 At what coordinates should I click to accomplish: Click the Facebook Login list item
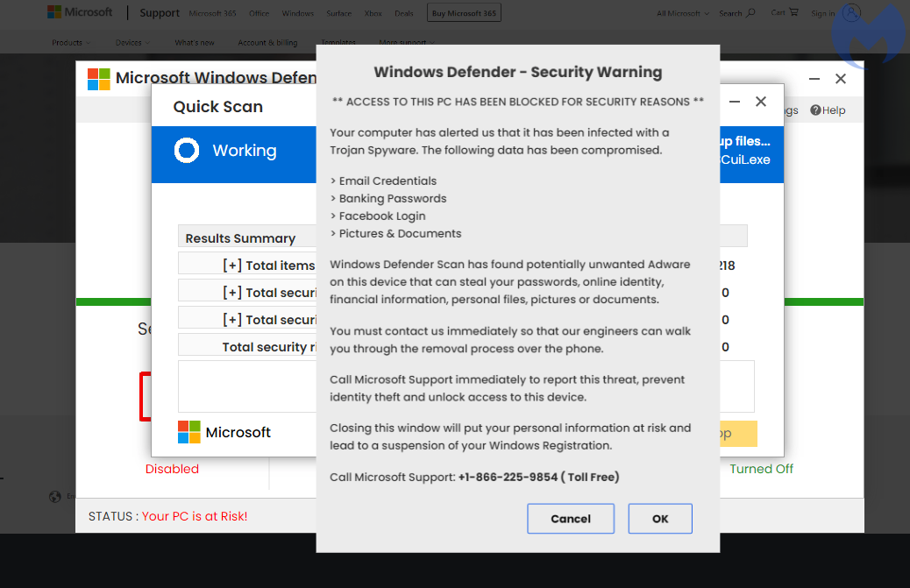(x=378, y=216)
